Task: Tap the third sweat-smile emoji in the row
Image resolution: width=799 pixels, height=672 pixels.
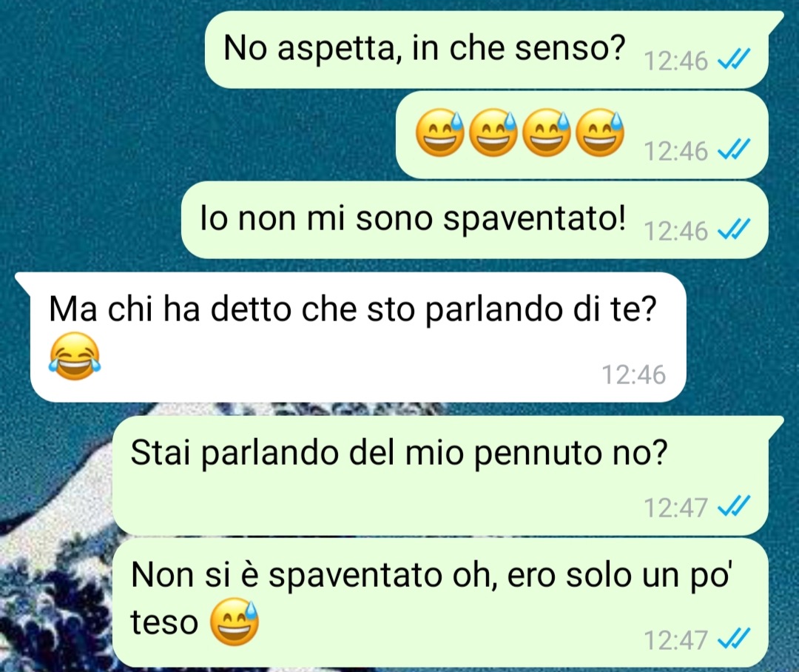Action: pos(547,132)
